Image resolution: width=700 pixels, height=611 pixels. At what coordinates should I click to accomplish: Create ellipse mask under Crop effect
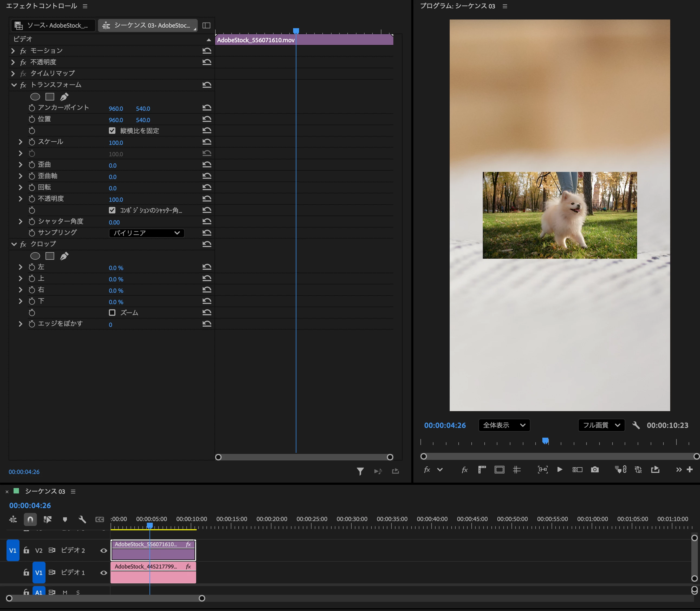pos(35,256)
